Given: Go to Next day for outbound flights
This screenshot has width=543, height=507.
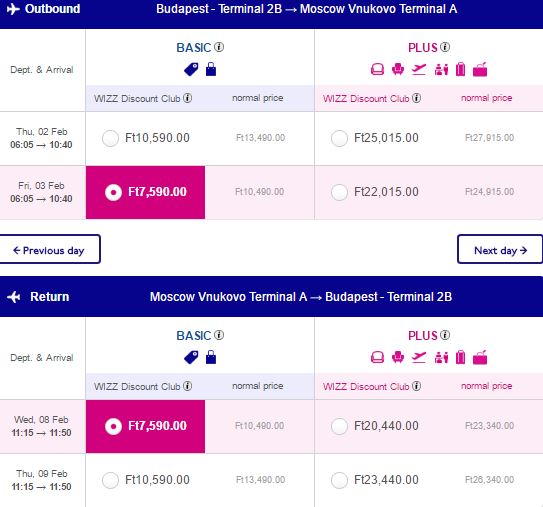Looking at the screenshot, I should [x=500, y=249].
